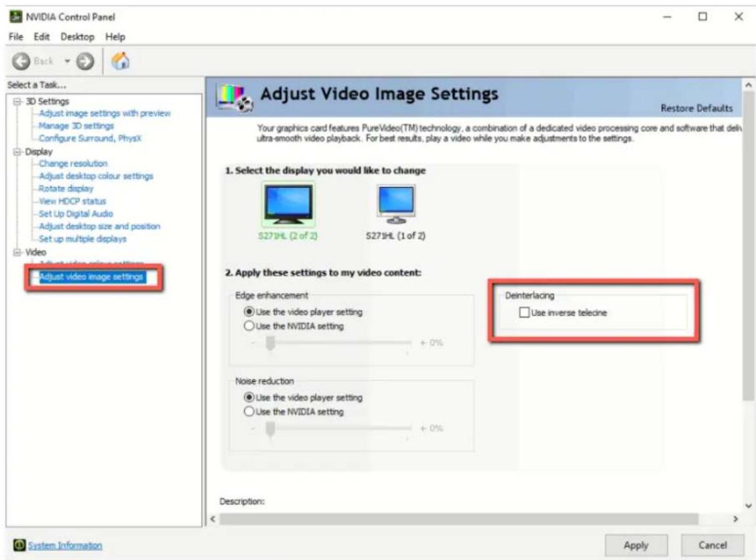The height and width of the screenshot is (560, 756).
Task: Open the Help menu
Action: click(115, 37)
